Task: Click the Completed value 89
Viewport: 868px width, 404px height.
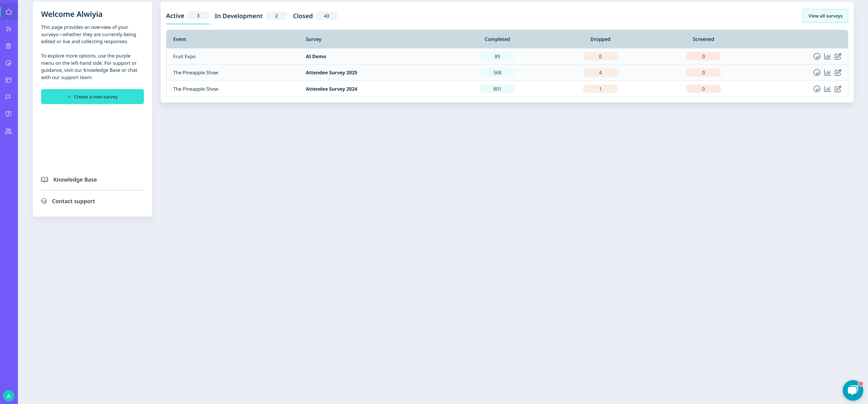Action: click(497, 56)
